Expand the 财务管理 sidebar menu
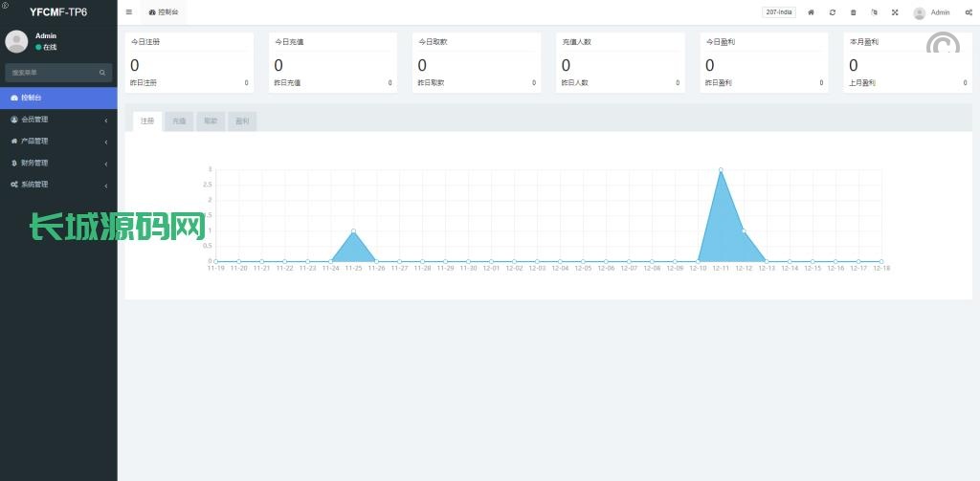The width and height of the screenshot is (980, 481). click(57, 163)
